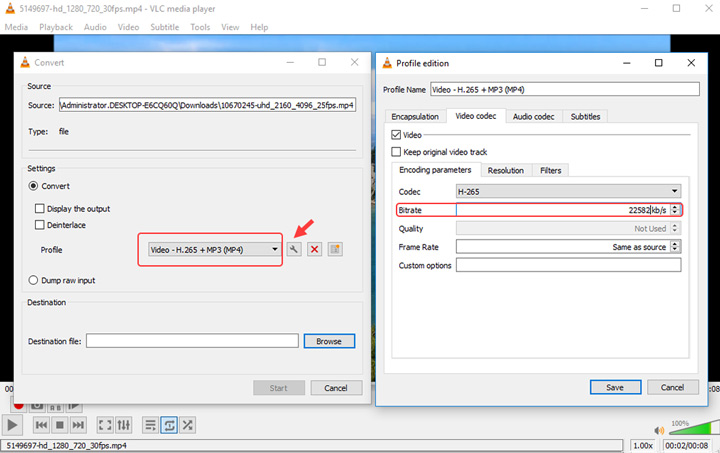Click the VLC cone icon in main title bar
The height and width of the screenshot is (453, 720).
[10, 8]
